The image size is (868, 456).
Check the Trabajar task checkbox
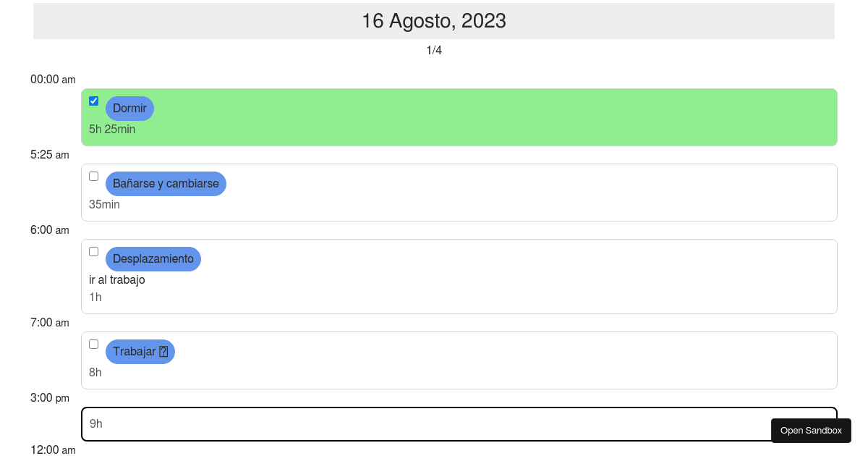[93, 344]
